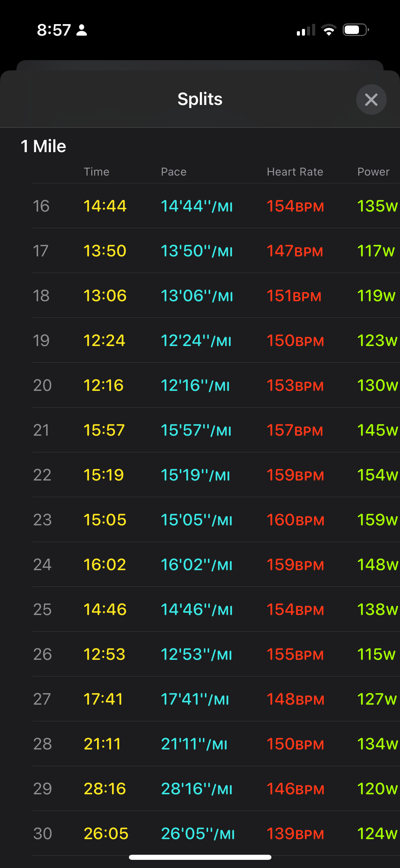The height and width of the screenshot is (868, 400).
Task: Tap the home indicator bar
Action: 200,857
